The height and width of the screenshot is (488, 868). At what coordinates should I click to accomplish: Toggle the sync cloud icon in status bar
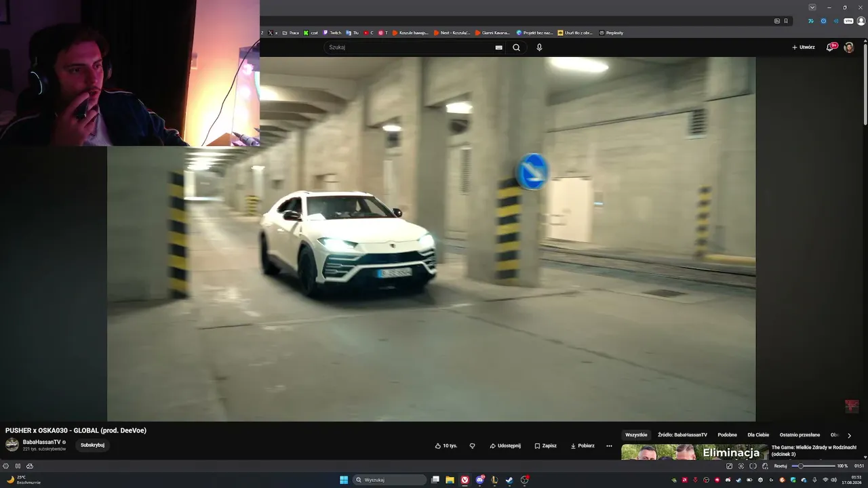tap(29, 466)
